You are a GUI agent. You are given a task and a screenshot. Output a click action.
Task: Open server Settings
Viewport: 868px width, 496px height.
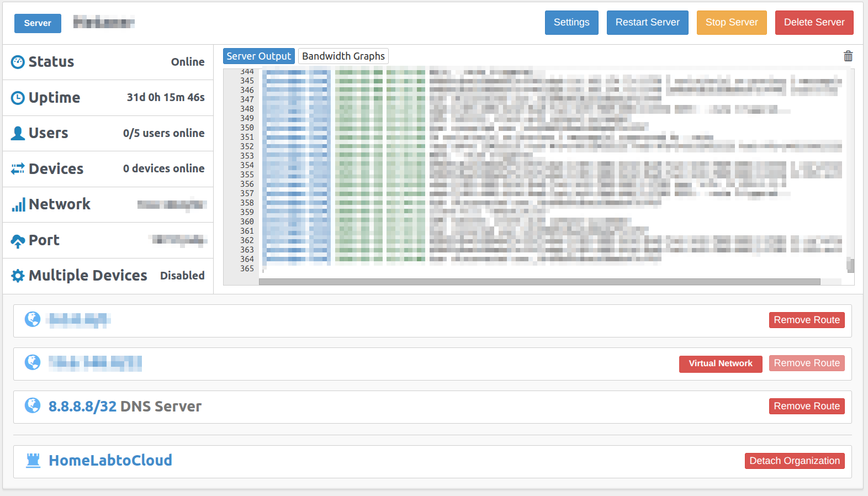click(x=571, y=23)
